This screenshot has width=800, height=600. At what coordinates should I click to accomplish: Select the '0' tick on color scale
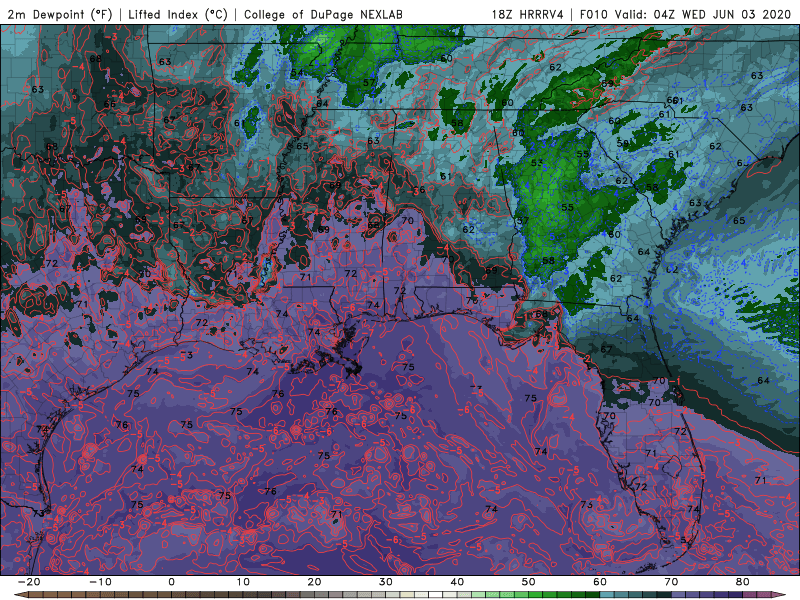point(171,582)
